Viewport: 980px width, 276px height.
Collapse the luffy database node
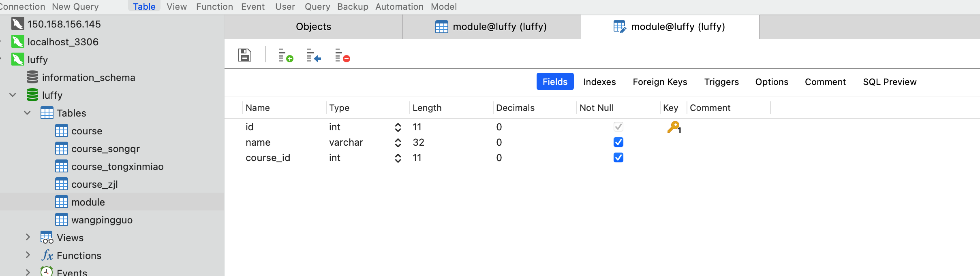(x=13, y=95)
